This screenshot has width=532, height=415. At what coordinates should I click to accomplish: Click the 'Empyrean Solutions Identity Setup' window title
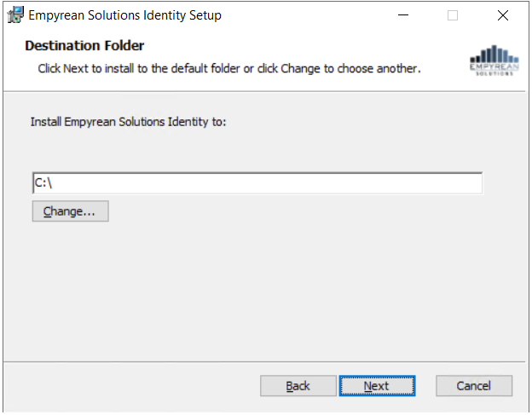pyautogui.click(x=124, y=15)
